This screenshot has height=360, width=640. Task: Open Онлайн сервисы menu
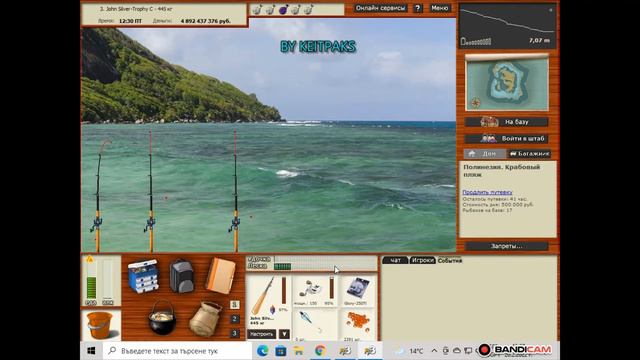click(380, 8)
